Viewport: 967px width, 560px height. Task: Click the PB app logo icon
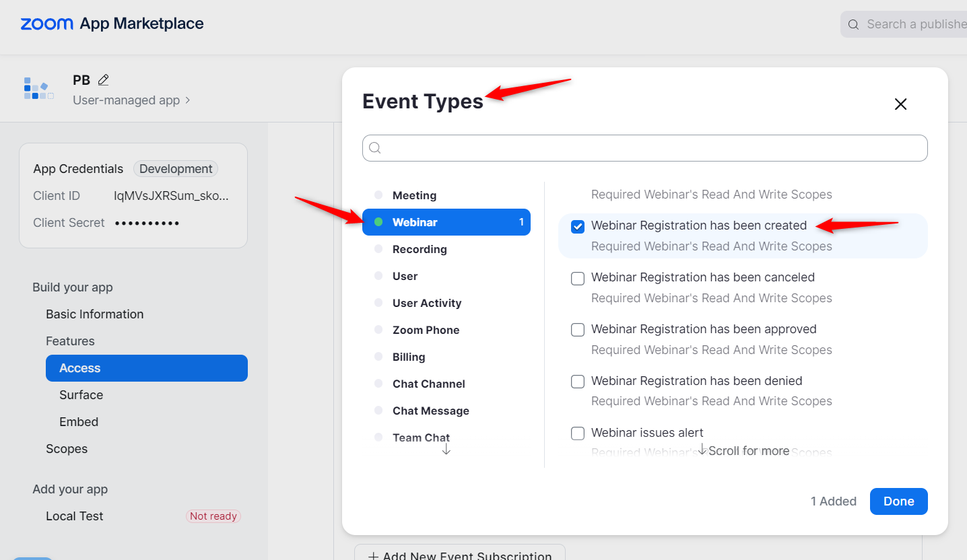click(38, 89)
